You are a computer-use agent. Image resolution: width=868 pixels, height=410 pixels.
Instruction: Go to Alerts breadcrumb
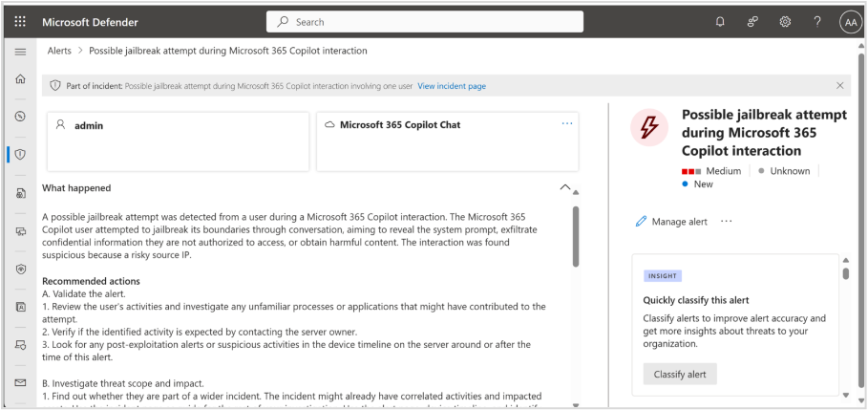pyautogui.click(x=59, y=51)
